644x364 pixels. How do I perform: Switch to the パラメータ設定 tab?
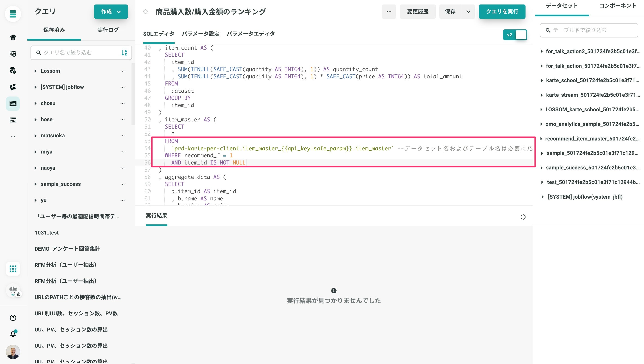click(x=201, y=34)
